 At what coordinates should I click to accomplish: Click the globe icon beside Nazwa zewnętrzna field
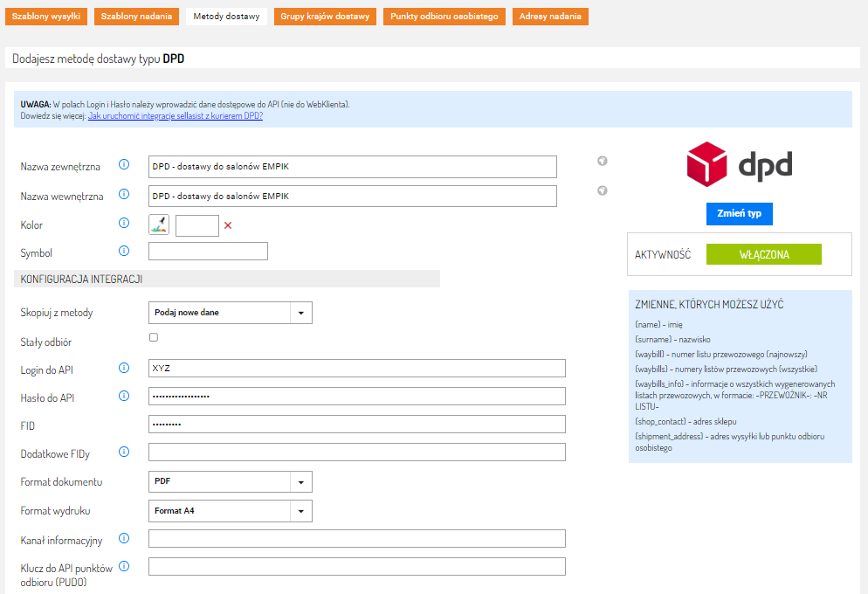click(x=603, y=162)
